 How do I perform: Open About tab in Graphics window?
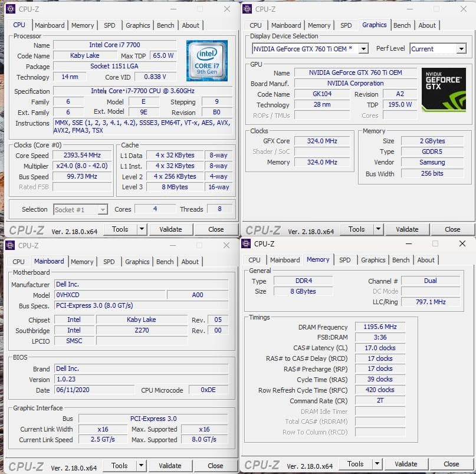click(427, 25)
